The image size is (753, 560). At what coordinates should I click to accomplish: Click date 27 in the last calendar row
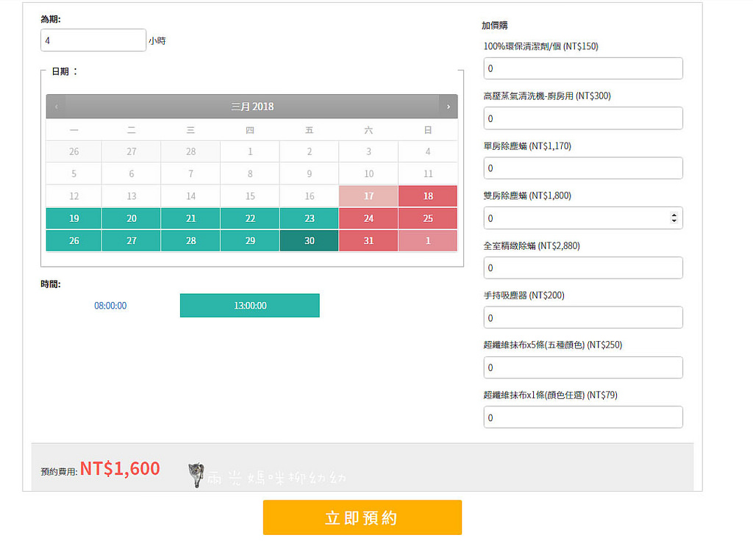(x=132, y=240)
